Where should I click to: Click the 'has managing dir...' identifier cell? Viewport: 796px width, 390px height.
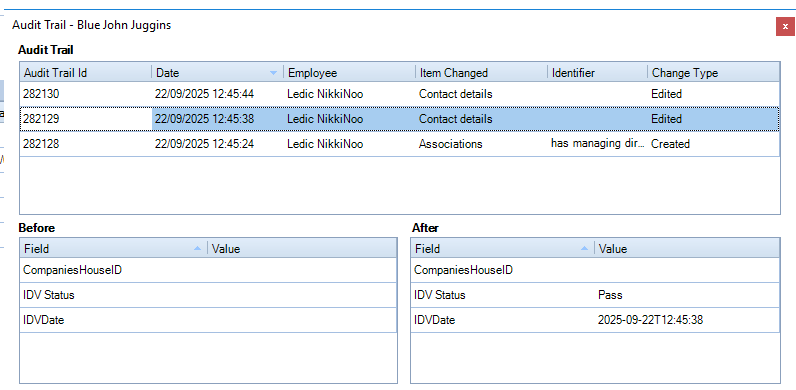click(x=598, y=144)
